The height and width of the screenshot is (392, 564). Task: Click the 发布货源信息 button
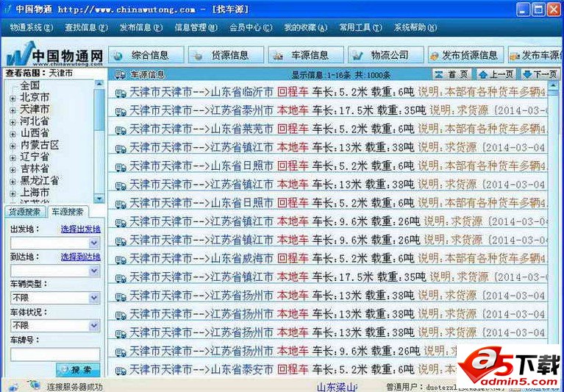pyautogui.click(x=465, y=55)
